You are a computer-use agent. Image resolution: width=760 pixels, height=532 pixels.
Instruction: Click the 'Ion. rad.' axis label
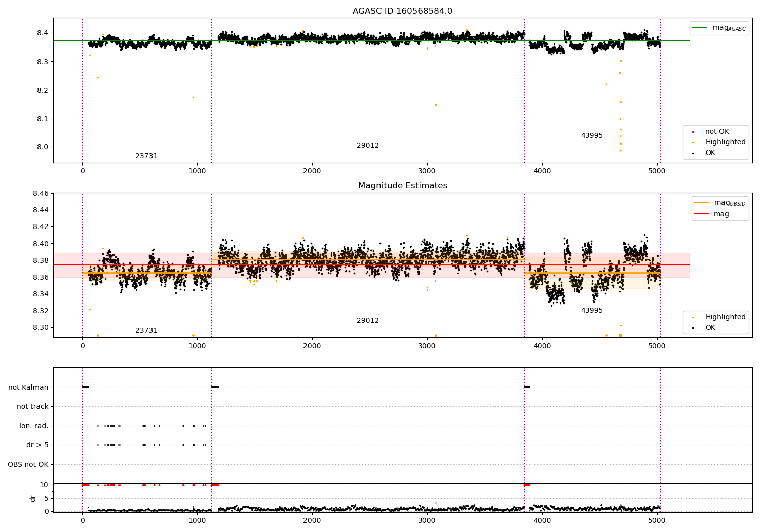point(34,426)
